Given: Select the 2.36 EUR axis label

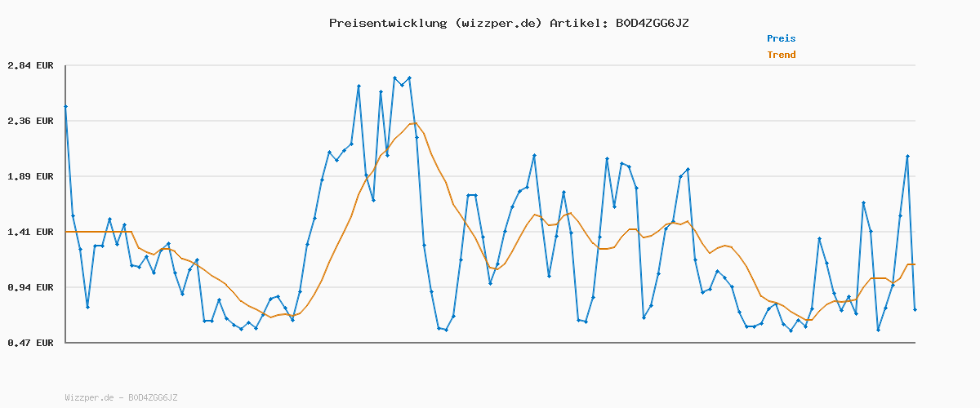Looking at the screenshot, I should [x=30, y=121].
